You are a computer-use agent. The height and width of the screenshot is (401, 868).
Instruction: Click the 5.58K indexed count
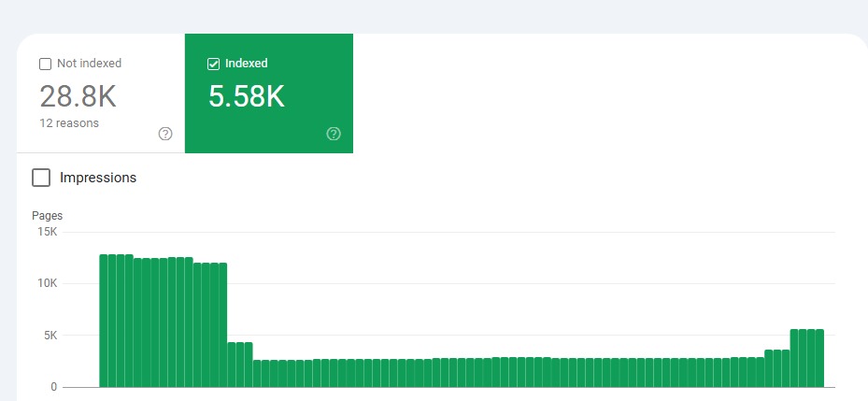pyautogui.click(x=247, y=96)
